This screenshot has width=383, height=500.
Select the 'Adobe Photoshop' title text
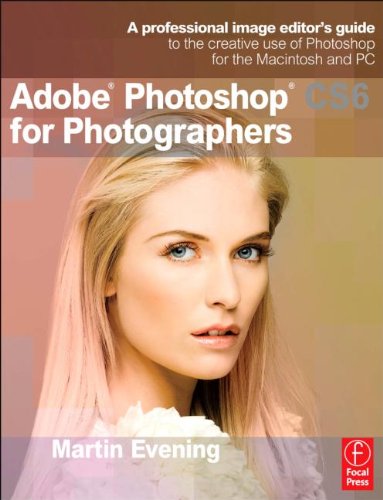coord(150,99)
